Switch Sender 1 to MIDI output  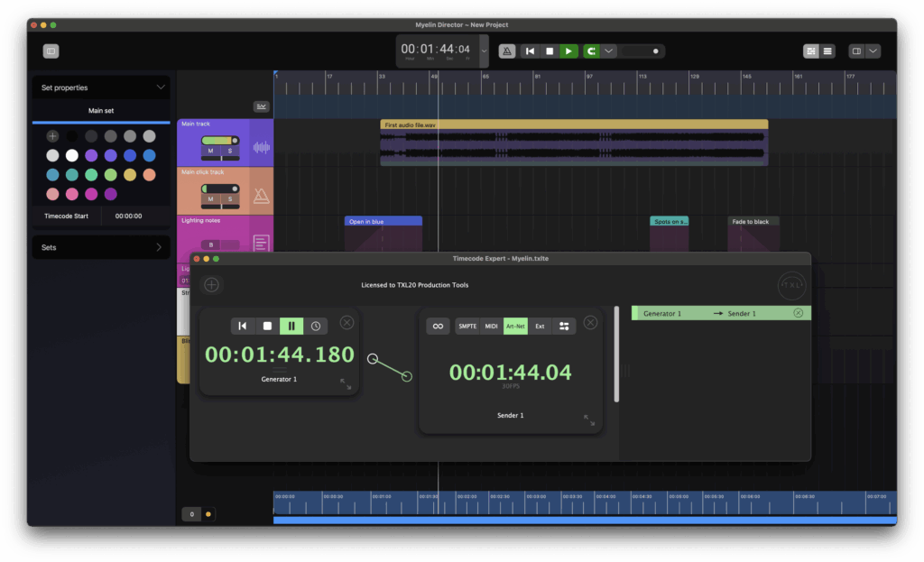tap(491, 326)
